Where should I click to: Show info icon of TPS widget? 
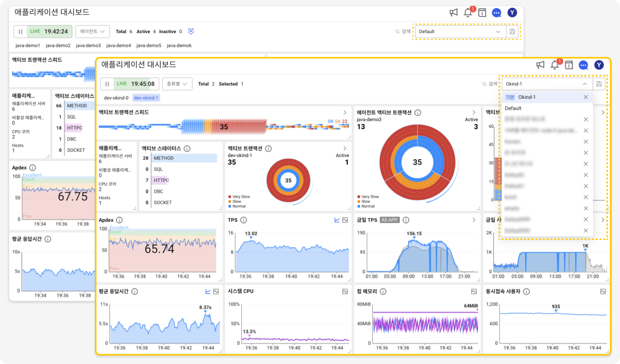[244, 220]
